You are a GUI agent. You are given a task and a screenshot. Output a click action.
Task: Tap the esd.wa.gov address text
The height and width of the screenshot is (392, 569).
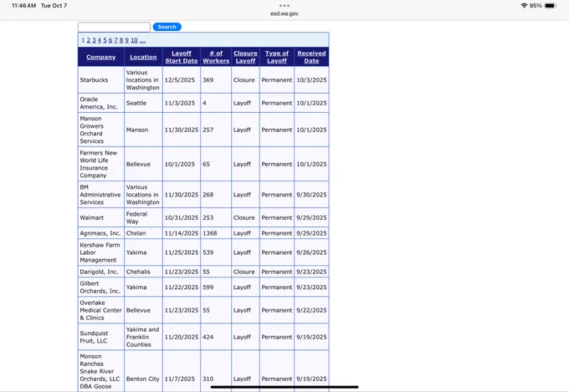[284, 13]
